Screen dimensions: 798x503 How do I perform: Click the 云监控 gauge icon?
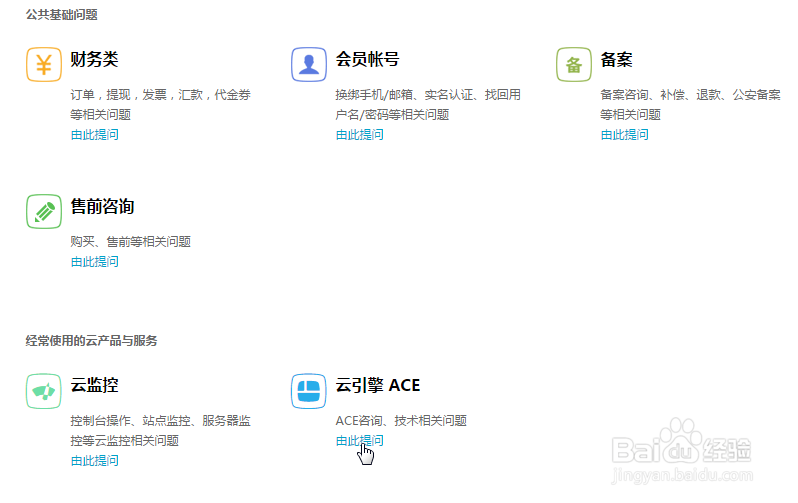point(44,391)
